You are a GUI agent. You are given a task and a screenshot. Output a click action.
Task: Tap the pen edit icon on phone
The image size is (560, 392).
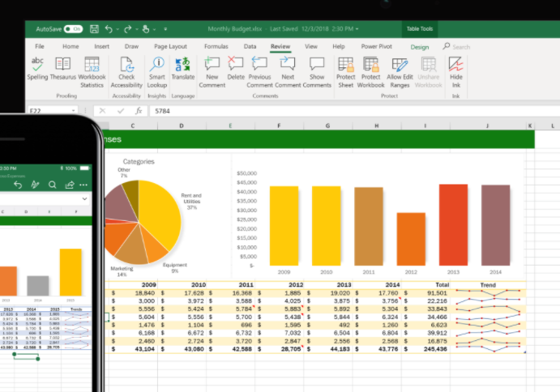click(35, 185)
